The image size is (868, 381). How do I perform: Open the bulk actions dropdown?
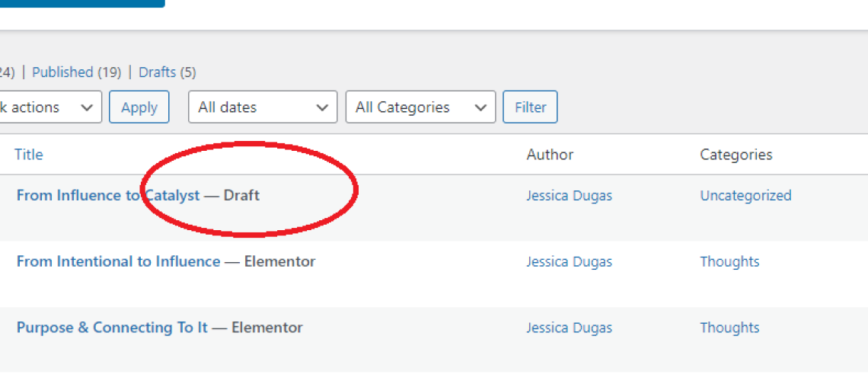click(x=49, y=107)
